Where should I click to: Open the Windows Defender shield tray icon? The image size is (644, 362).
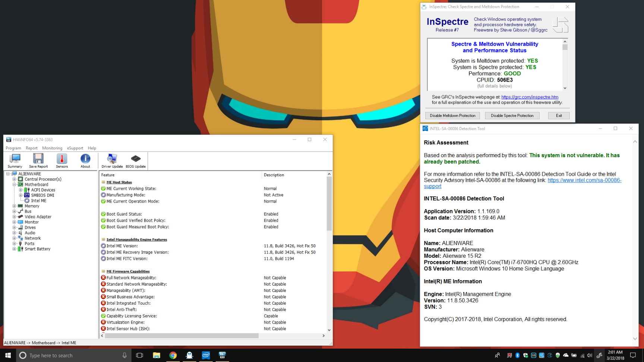pyautogui.click(x=525, y=355)
